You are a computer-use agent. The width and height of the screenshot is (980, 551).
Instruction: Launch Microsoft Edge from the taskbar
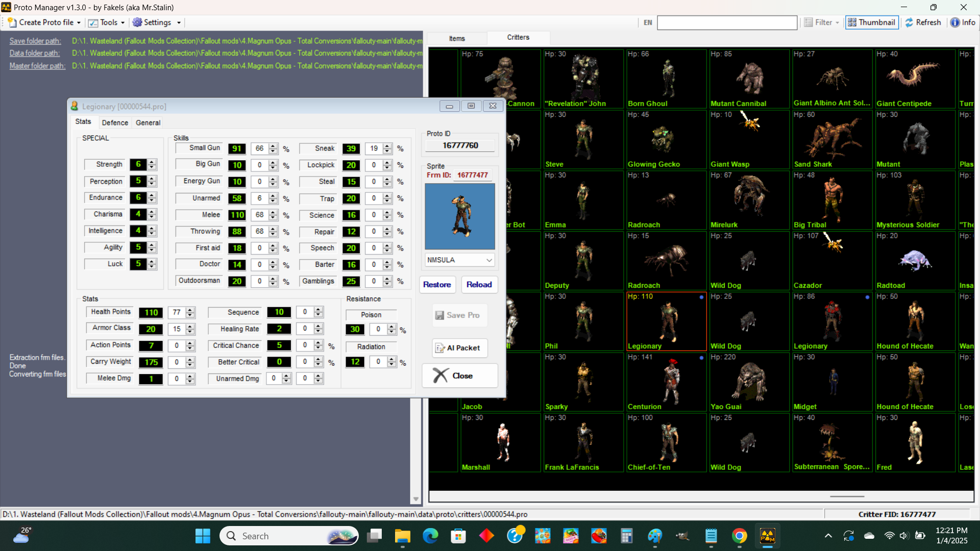point(430,536)
